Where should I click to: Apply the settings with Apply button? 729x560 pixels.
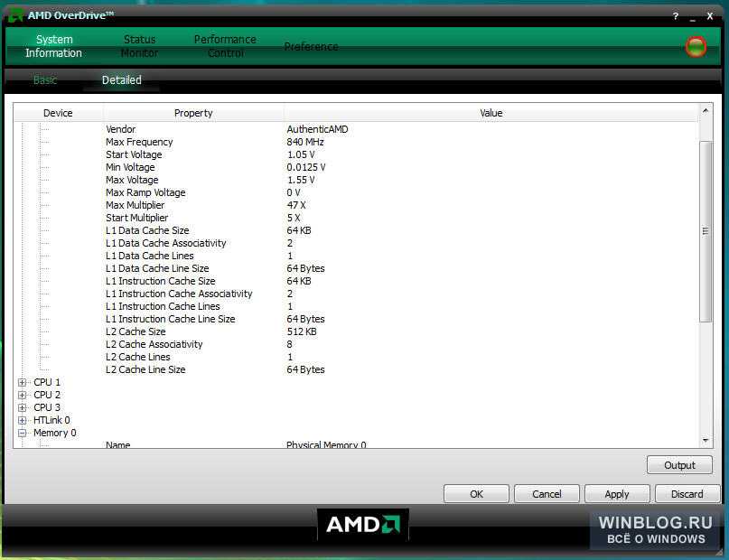pos(617,494)
